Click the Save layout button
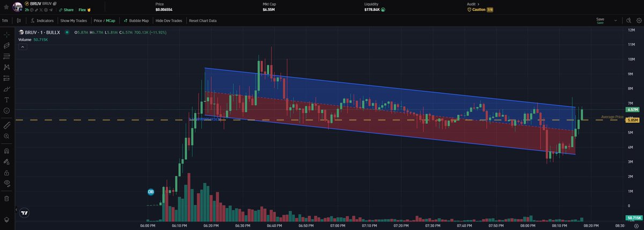The image size is (644, 230). pyautogui.click(x=599, y=20)
